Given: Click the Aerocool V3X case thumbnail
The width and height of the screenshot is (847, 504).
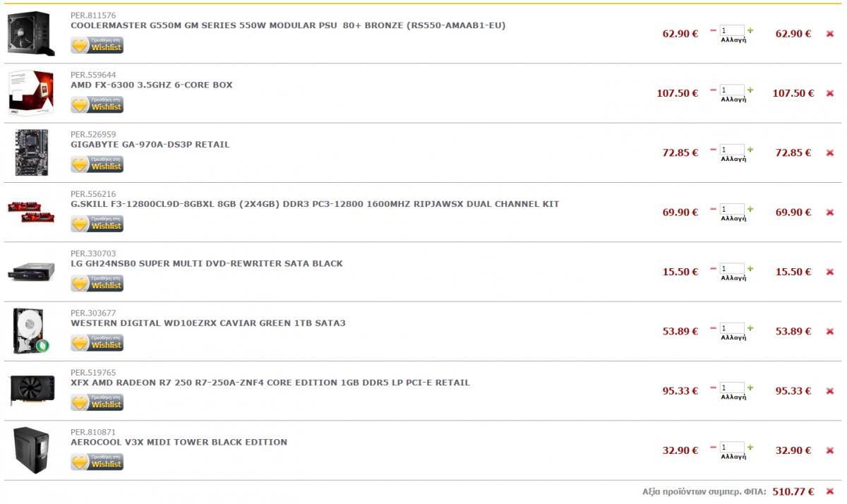Looking at the screenshot, I should click(x=30, y=450).
